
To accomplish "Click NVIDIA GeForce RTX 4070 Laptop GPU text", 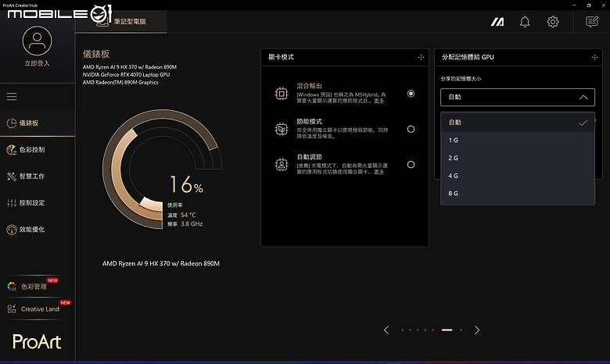I will click(x=126, y=74).
